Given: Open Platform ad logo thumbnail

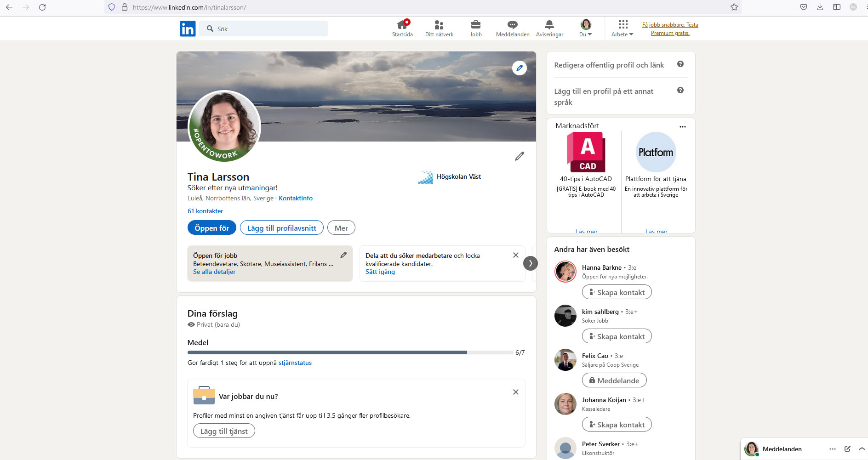Looking at the screenshot, I should point(656,152).
